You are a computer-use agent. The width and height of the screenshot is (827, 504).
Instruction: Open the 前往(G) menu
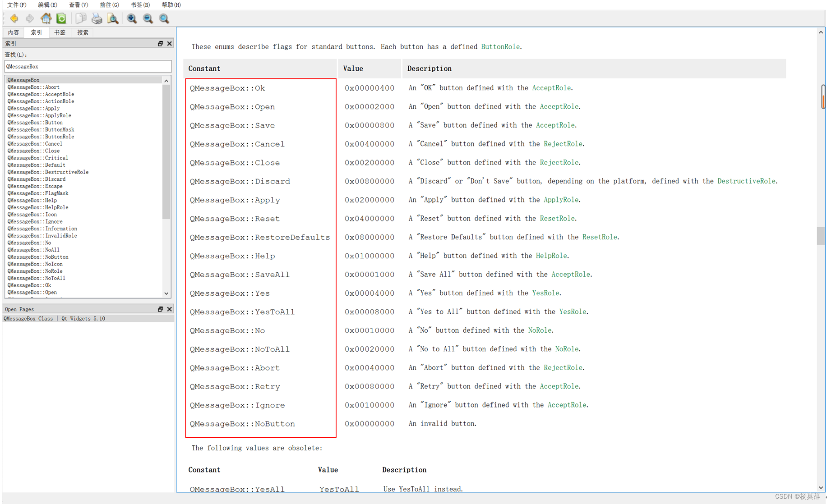click(109, 5)
